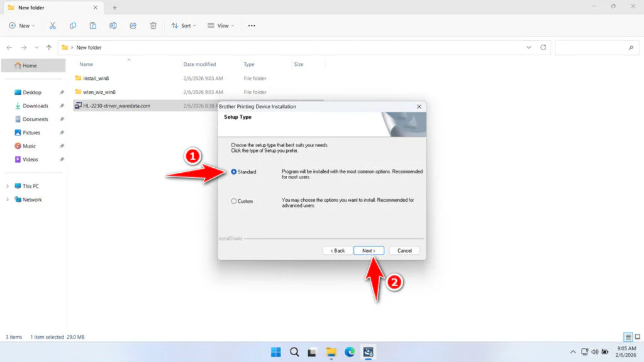Click inside the folder search box
This screenshot has width=644, height=362.
[596, 47]
